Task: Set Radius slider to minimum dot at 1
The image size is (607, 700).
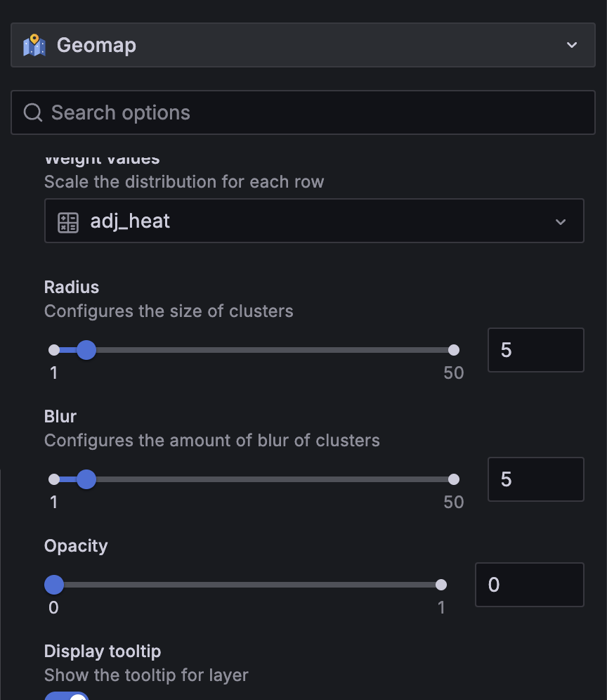Action: (54, 350)
